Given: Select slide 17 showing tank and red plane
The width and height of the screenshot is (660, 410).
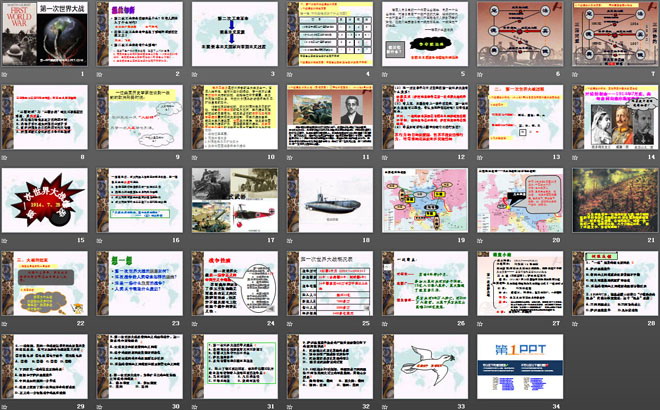Looking at the screenshot, I should click(x=235, y=200).
